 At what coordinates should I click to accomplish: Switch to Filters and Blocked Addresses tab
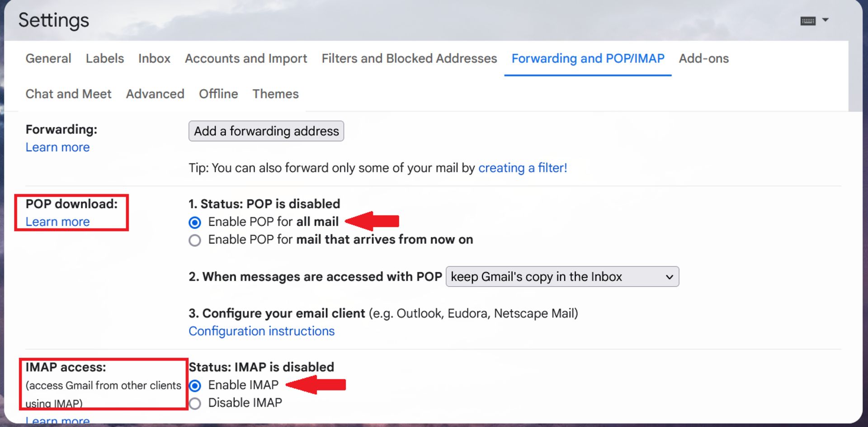click(x=409, y=58)
